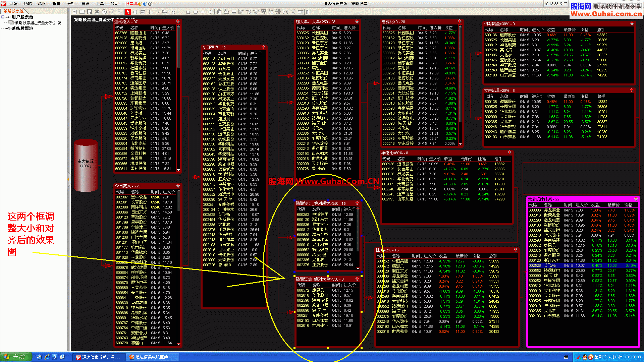
Task: Collapse the 大宗流量>20% panel arrow
Action: click(632, 90)
